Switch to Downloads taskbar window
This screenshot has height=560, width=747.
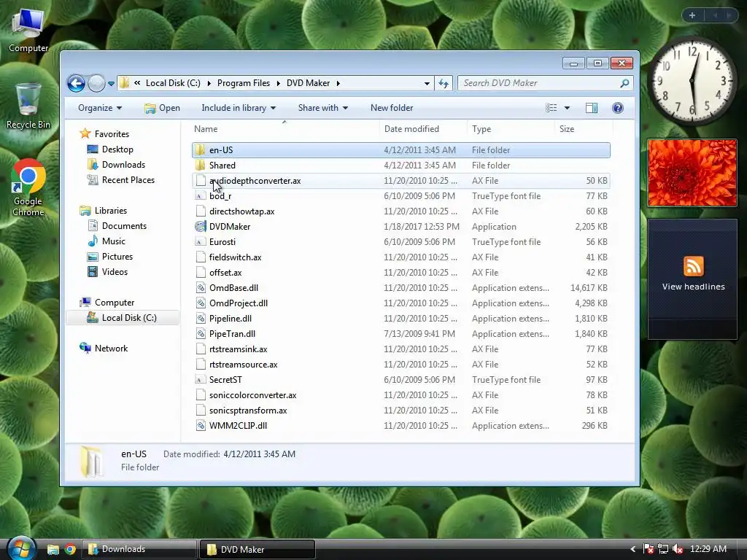pos(139,549)
